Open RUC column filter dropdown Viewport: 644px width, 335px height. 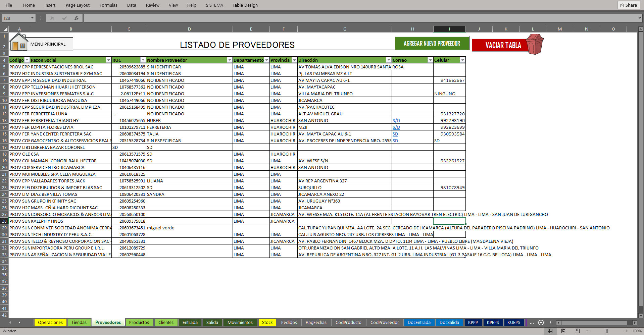click(143, 60)
